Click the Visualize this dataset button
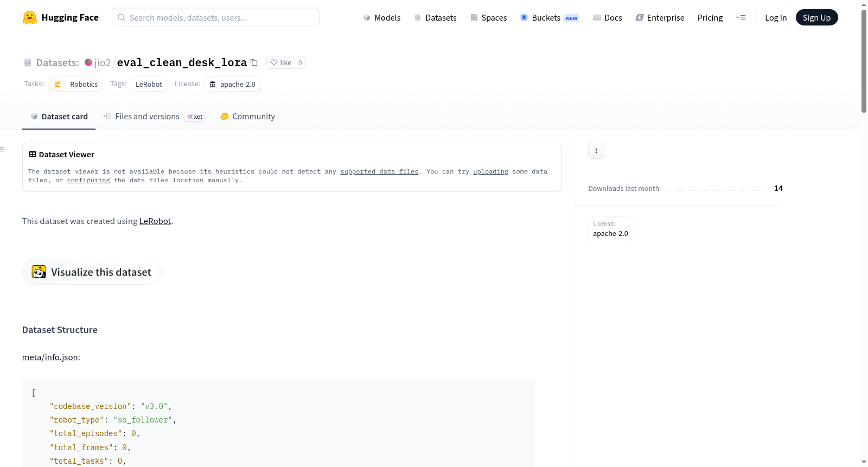868x467 pixels. (x=91, y=272)
